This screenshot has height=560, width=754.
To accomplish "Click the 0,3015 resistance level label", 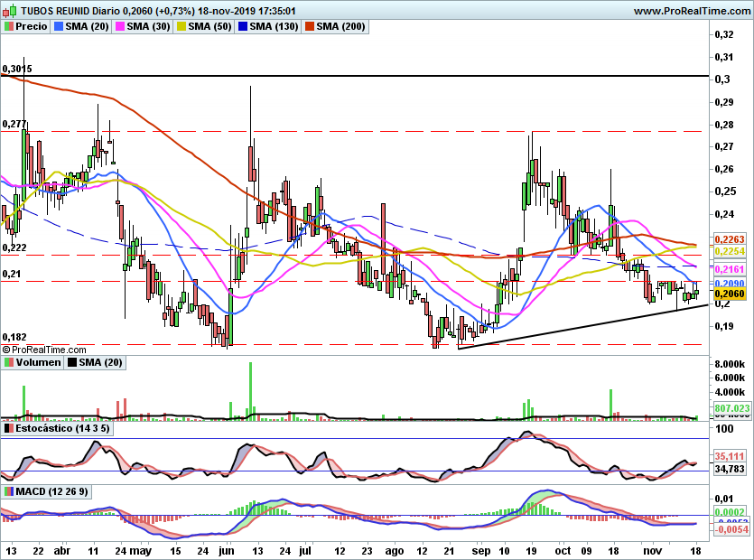I will pos(17,69).
